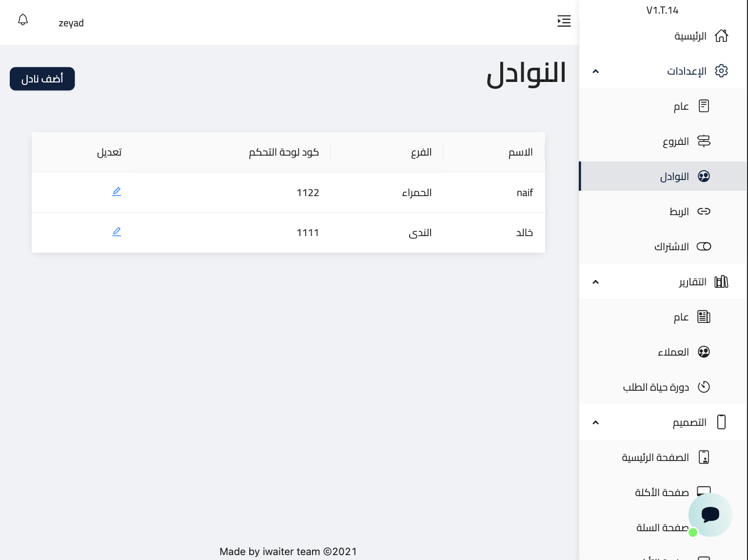Open صفحة الأكلة in the sidebar
Screen dimensions: 748x560
[662, 493]
